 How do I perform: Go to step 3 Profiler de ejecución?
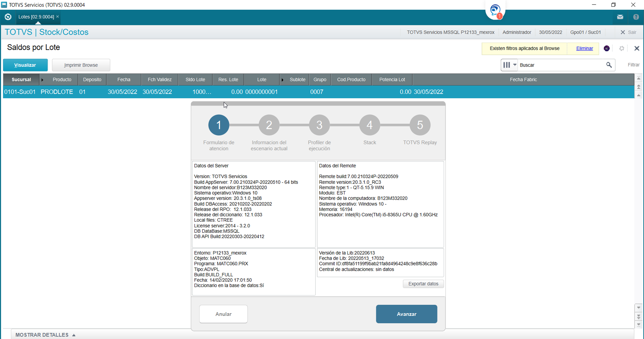[x=319, y=125]
